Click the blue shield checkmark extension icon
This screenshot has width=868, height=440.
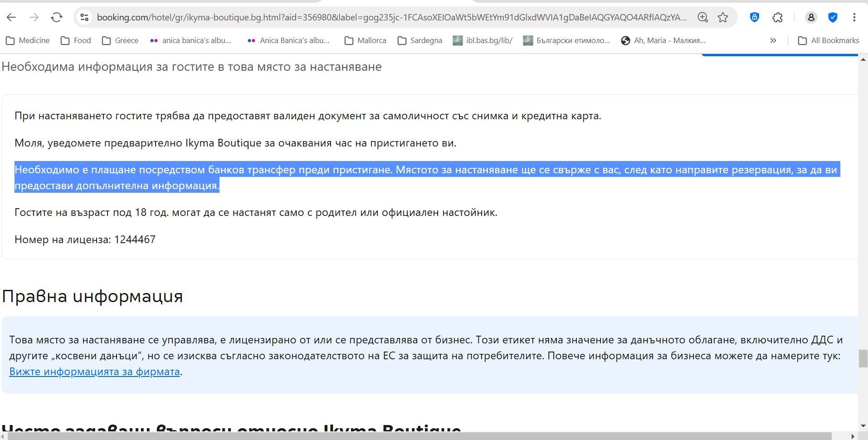pos(833,17)
